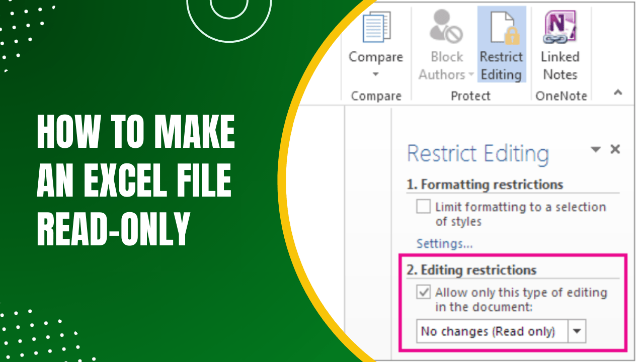Image resolution: width=644 pixels, height=362 pixels.
Task: Click the Compare group label
Action: pos(375,96)
